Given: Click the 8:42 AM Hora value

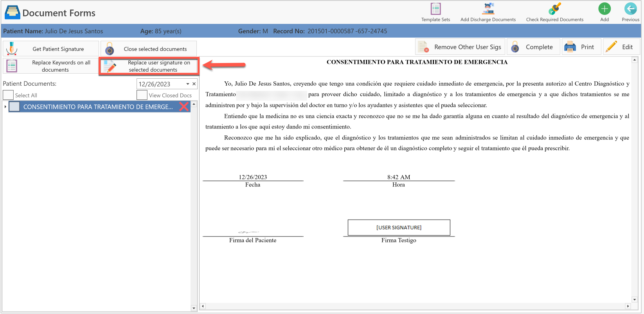Looking at the screenshot, I should pos(399,177).
